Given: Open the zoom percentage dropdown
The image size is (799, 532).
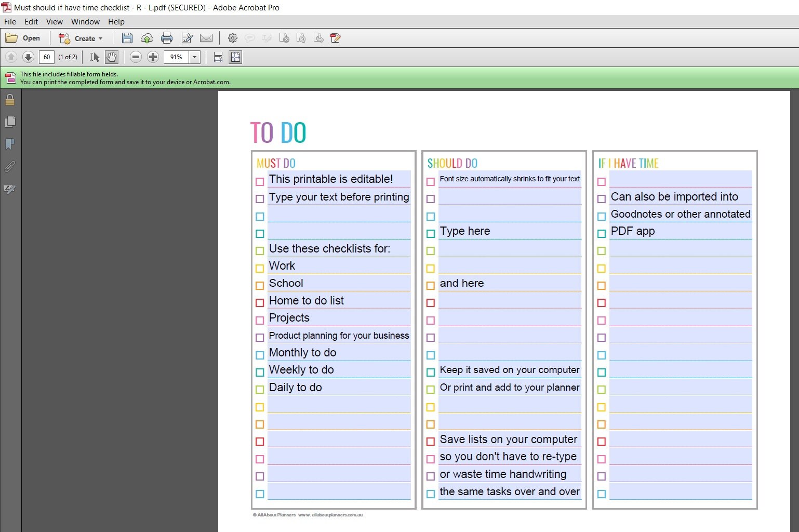Looking at the screenshot, I should coord(195,57).
